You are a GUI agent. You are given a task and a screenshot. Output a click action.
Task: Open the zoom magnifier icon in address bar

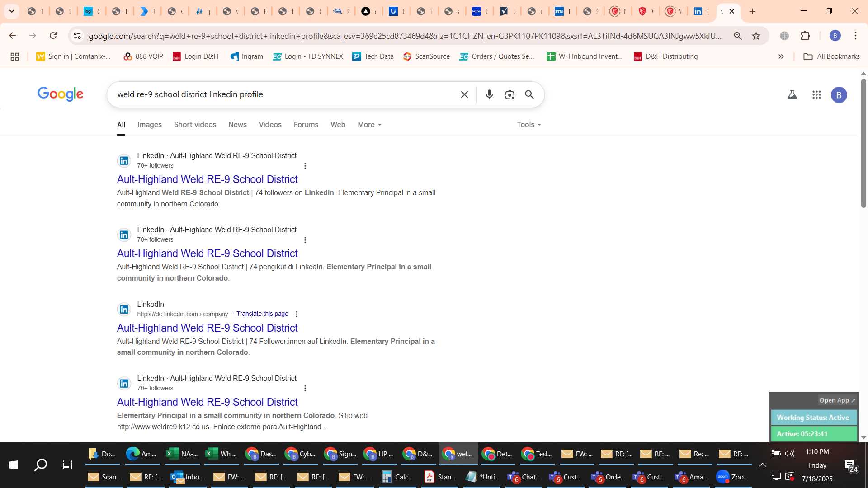(x=738, y=36)
